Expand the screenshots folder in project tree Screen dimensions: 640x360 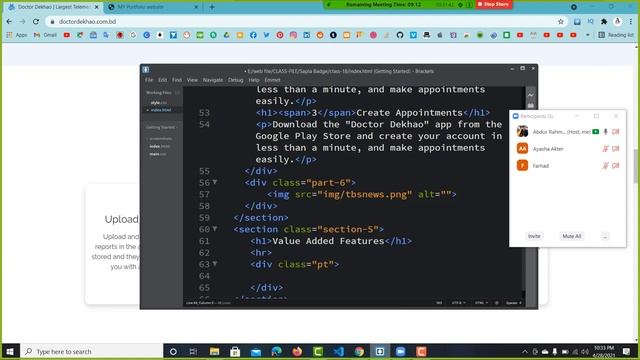(160, 139)
